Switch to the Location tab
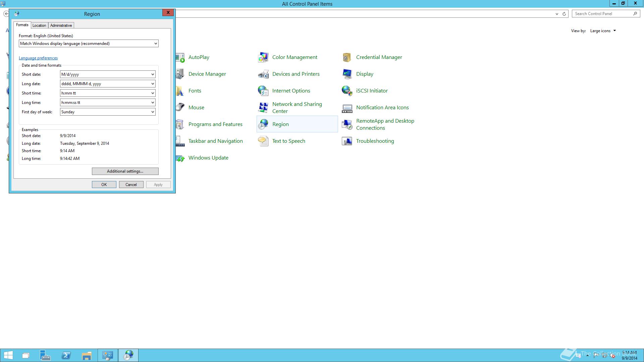The width and height of the screenshot is (644, 362). tap(39, 25)
